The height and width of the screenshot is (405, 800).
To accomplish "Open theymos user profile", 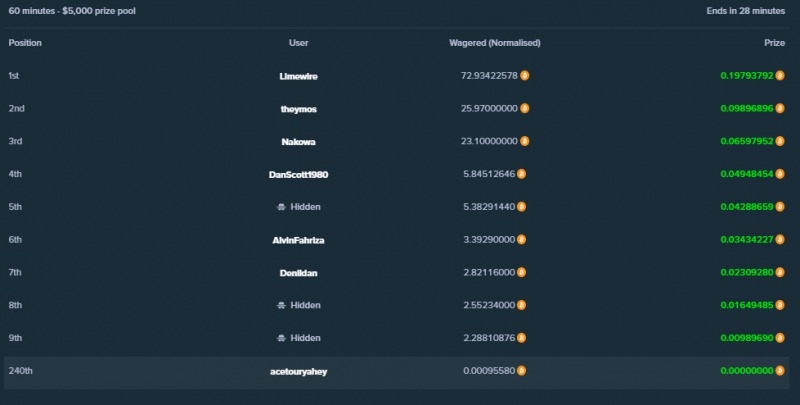I will 298,109.
